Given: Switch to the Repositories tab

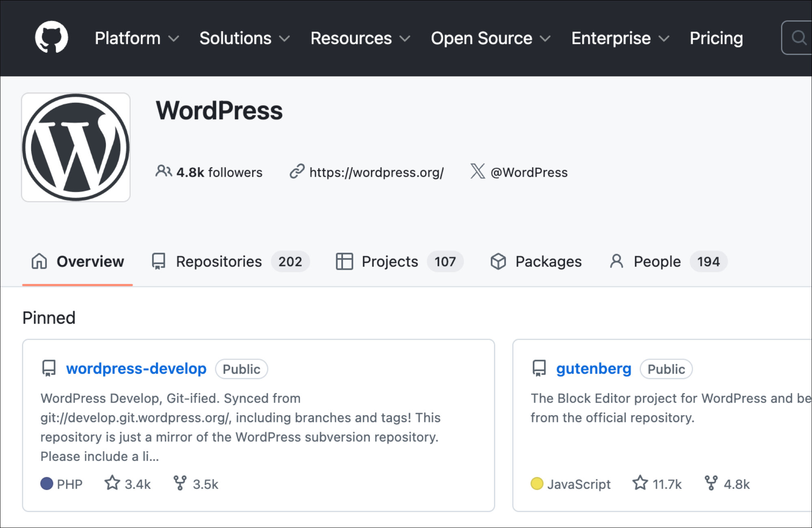Looking at the screenshot, I should pos(230,262).
